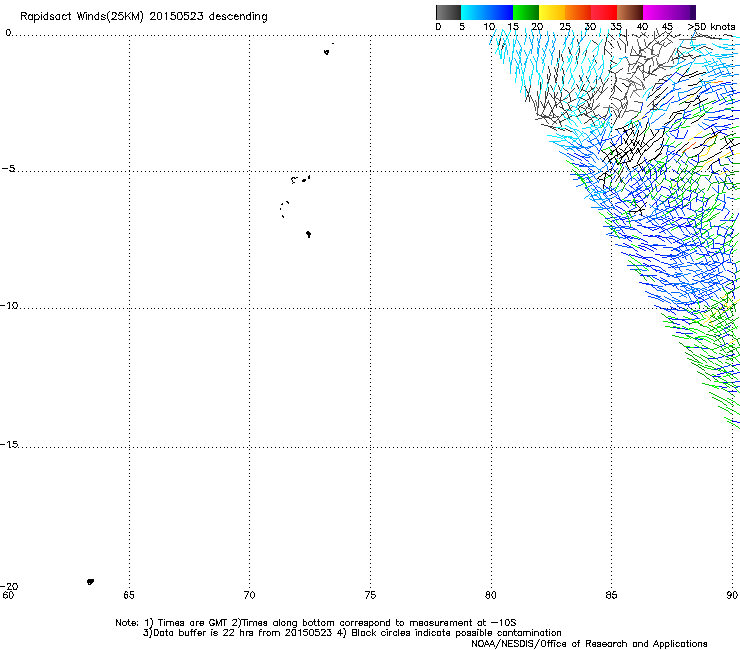Click the gray 0-5 knots legend swatch
The width and height of the screenshot is (740, 650).
[448, 12]
